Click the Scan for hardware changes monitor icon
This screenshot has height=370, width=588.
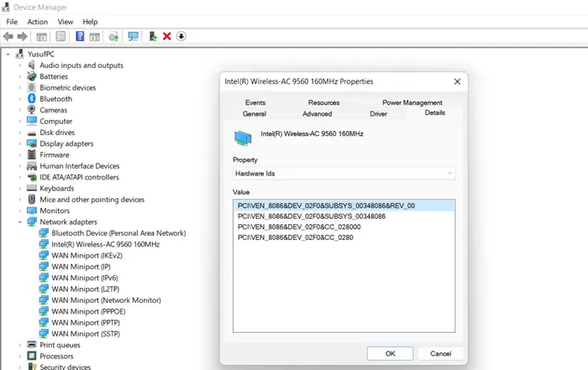(x=133, y=36)
